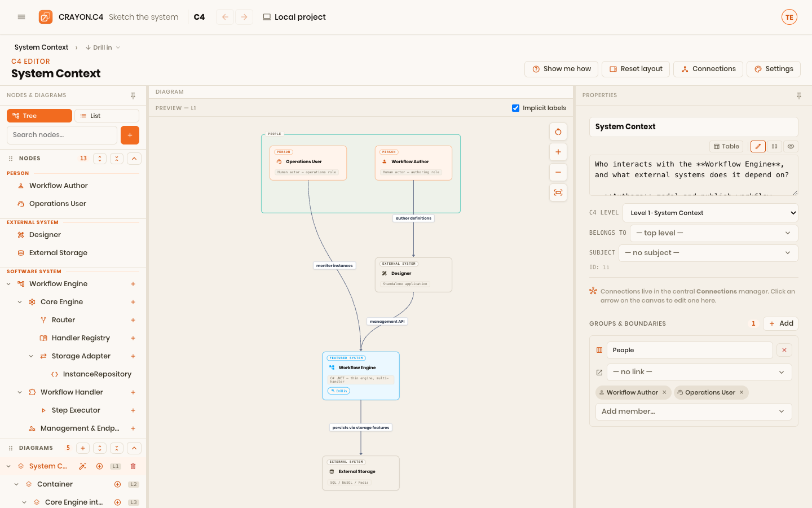
Task: Remove Operations User from People group
Action: tap(742, 392)
